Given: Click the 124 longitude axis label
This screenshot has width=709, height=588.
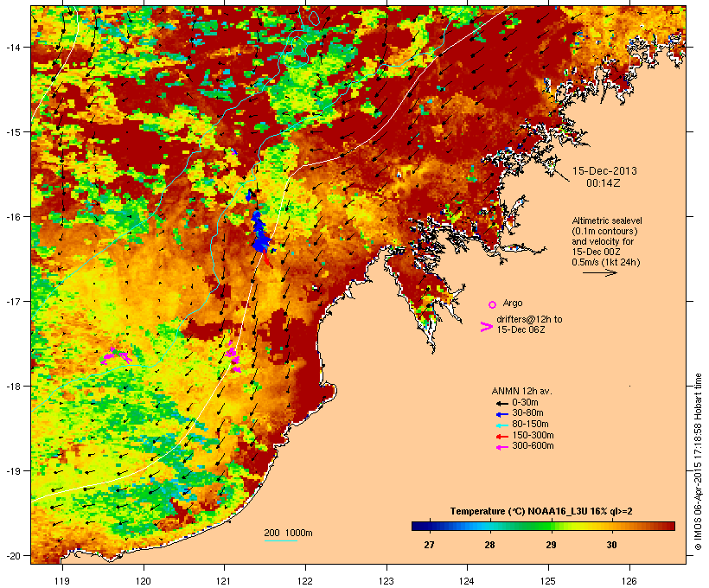Looking at the screenshot, I should click(x=468, y=581).
